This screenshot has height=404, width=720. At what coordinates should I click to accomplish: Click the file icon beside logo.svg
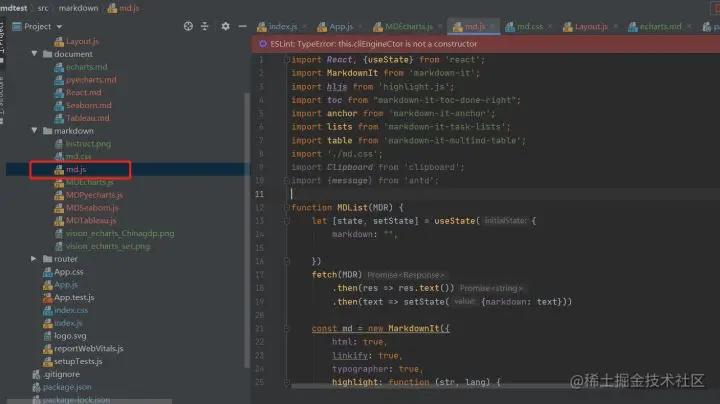(47, 336)
